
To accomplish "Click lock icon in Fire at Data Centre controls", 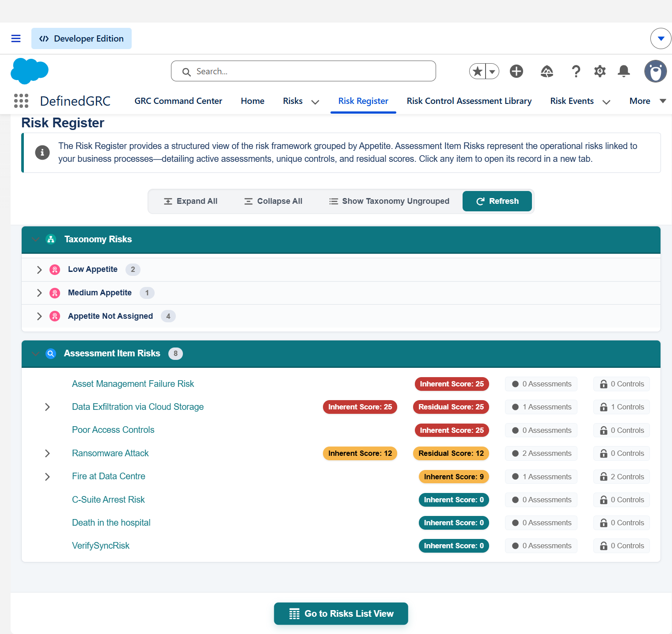I will point(604,477).
